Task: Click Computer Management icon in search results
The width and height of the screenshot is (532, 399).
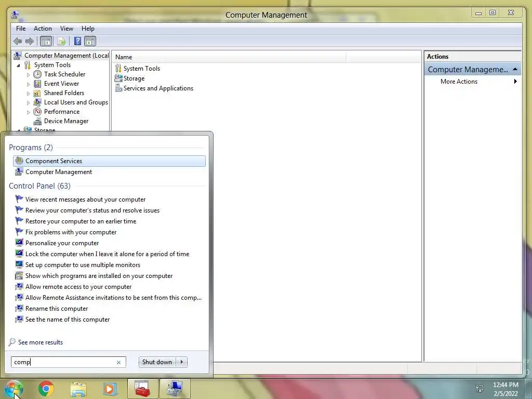Action: [19, 171]
